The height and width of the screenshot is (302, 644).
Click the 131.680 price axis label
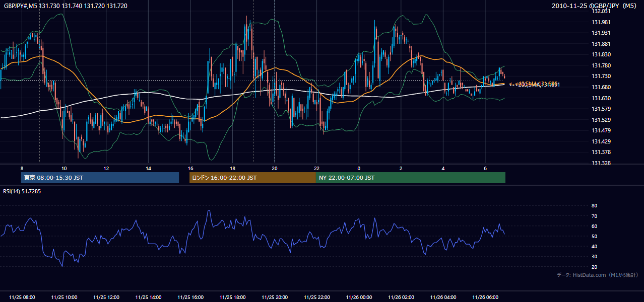pyautogui.click(x=601, y=87)
